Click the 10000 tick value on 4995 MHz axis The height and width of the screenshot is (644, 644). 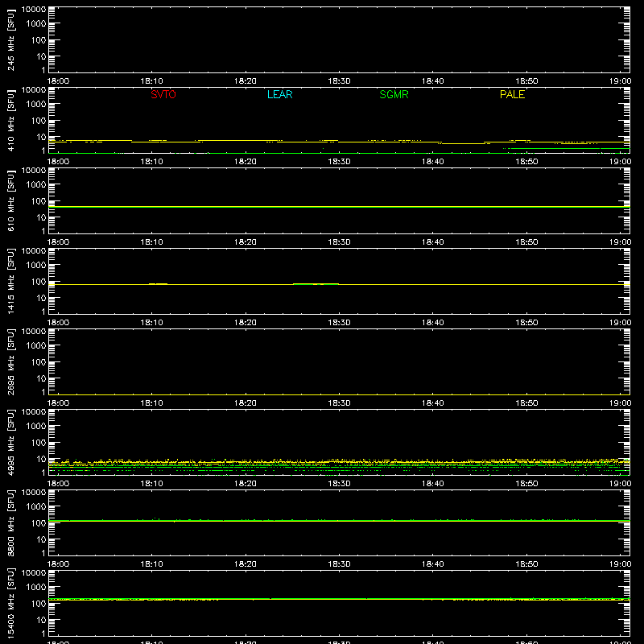tap(34, 412)
